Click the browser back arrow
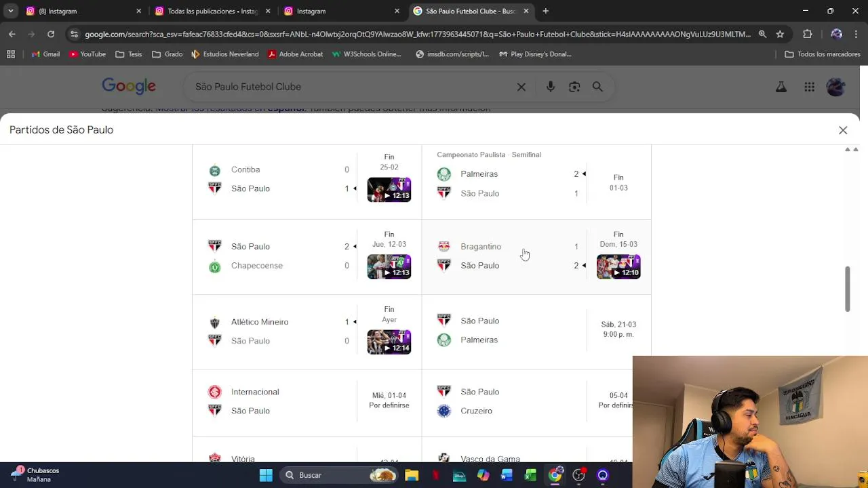Viewport: 868px width, 488px height. pyautogui.click(x=12, y=34)
